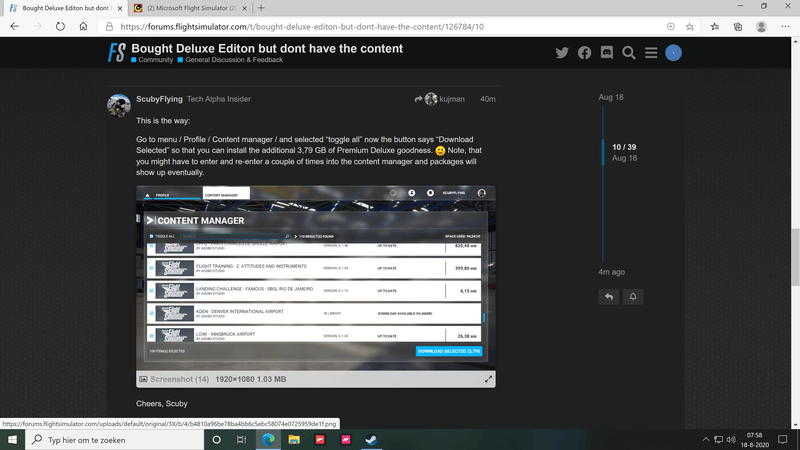Open the network icon in system tray
The height and width of the screenshot is (450, 800).
[x=718, y=440]
